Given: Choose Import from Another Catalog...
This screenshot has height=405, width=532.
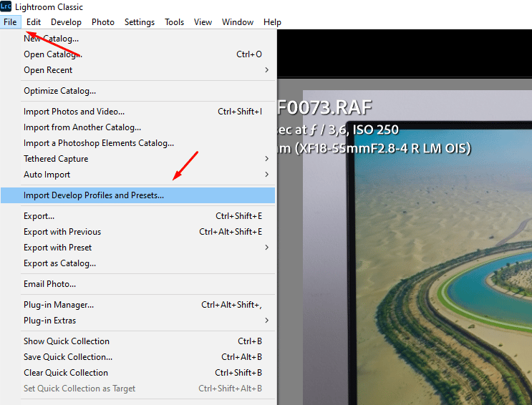Looking at the screenshot, I should coord(137,127).
